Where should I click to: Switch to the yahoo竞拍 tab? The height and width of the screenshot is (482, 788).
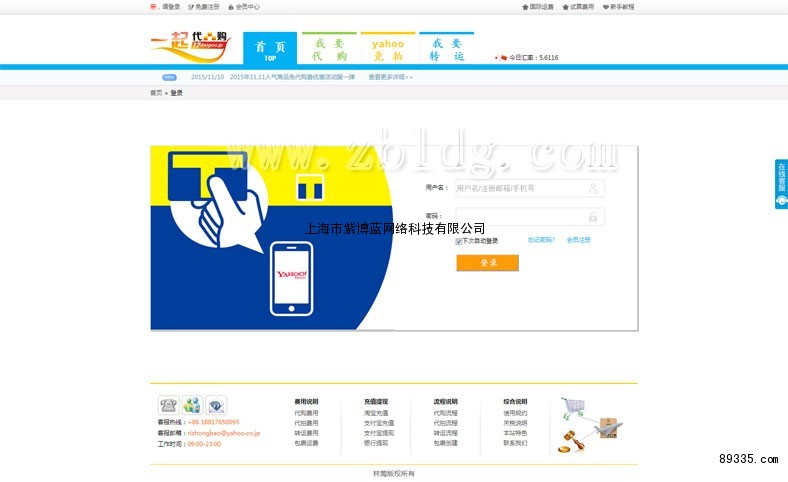[388, 49]
